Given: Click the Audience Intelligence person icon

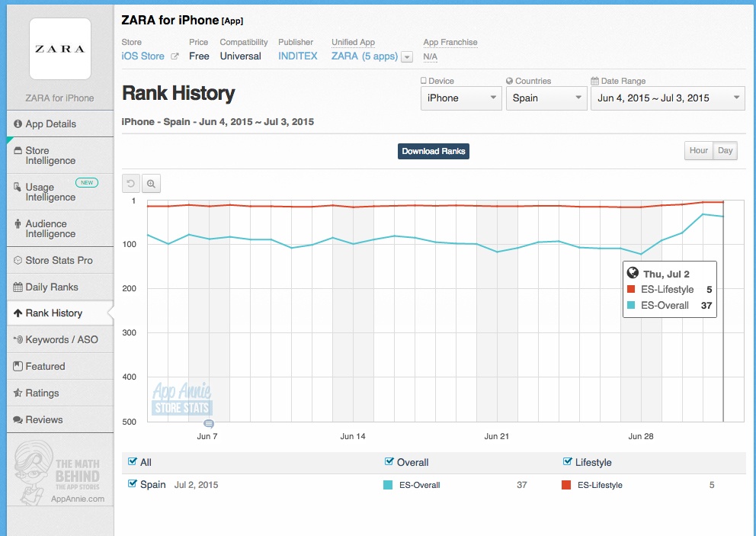Looking at the screenshot, I should click(x=18, y=223).
